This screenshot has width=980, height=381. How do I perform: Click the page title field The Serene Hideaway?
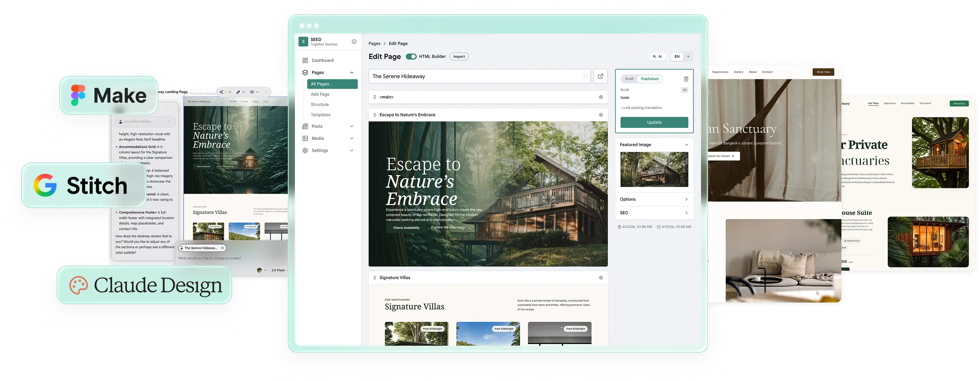pos(479,76)
